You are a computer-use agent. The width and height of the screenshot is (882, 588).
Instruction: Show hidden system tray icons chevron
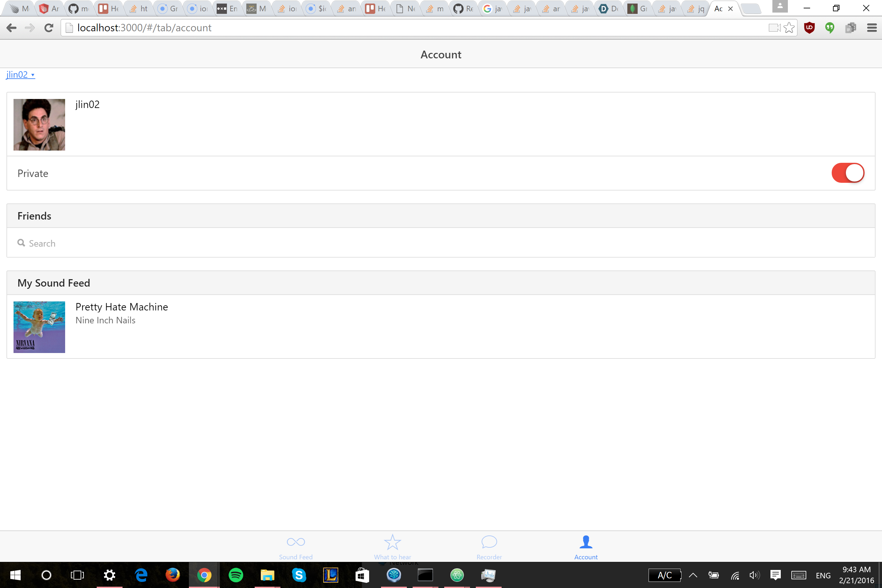coord(693,575)
